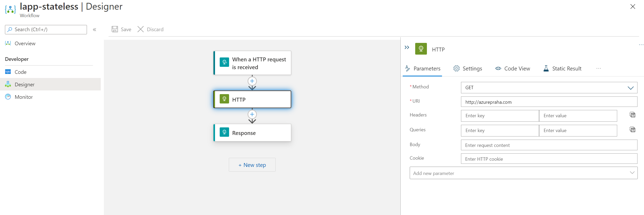Toggle Queries to text mode icon
Viewport: 644px width, 215px height.
coord(632,129)
